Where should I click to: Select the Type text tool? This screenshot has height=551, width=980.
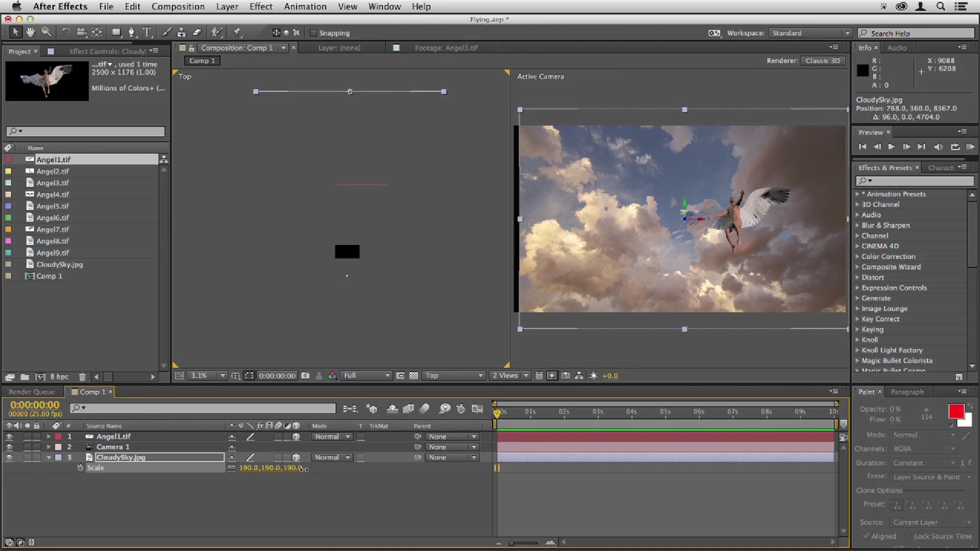pyautogui.click(x=147, y=32)
